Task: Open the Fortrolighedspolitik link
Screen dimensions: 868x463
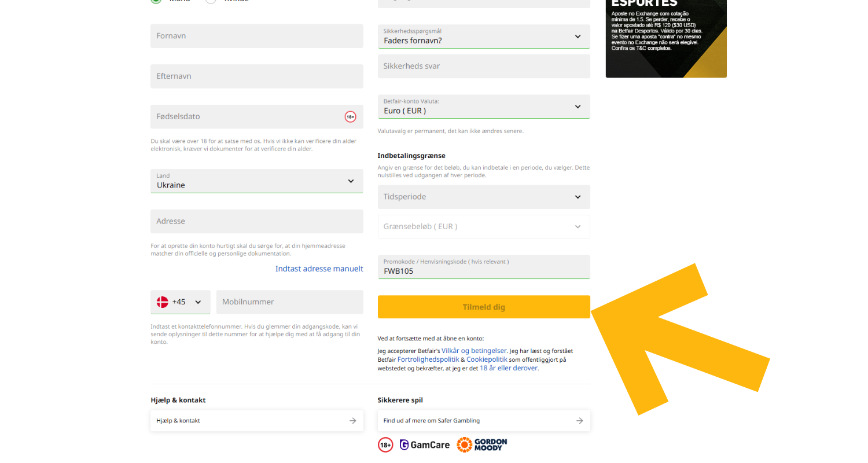Action: pyautogui.click(x=428, y=359)
